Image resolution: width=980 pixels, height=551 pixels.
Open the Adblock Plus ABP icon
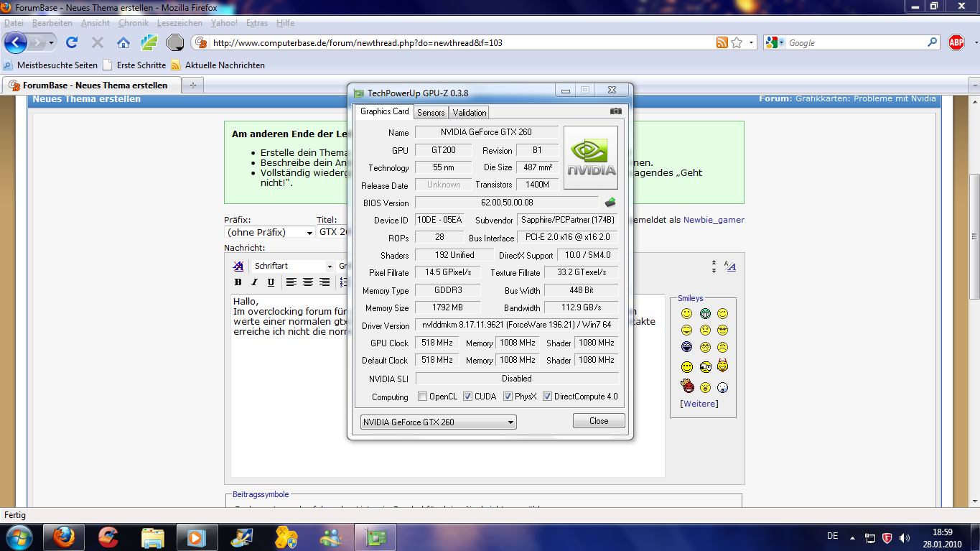coord(956,43)
